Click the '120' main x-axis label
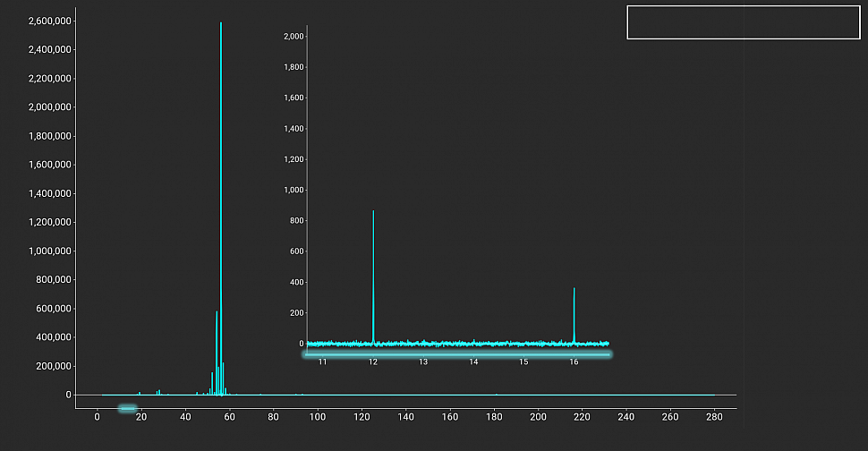 click(362, 417)
